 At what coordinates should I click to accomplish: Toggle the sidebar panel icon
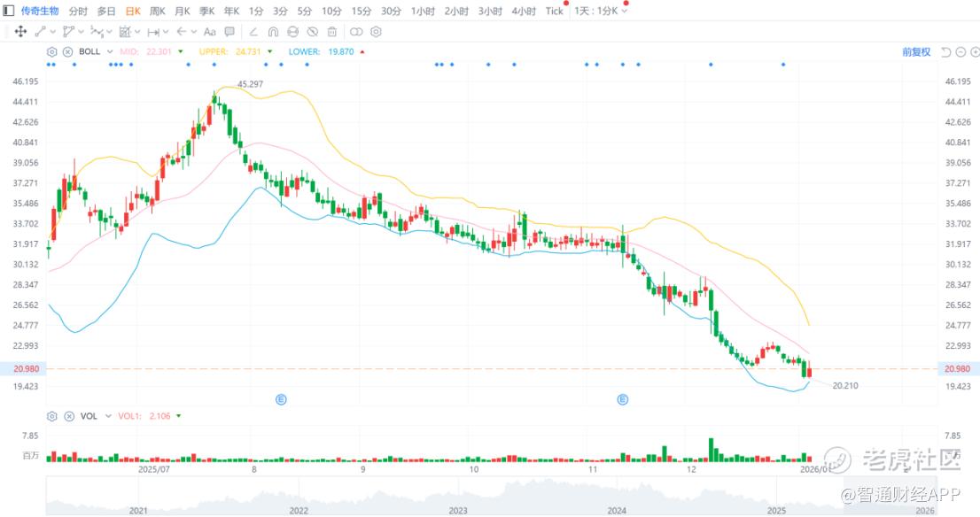(9, 11)
